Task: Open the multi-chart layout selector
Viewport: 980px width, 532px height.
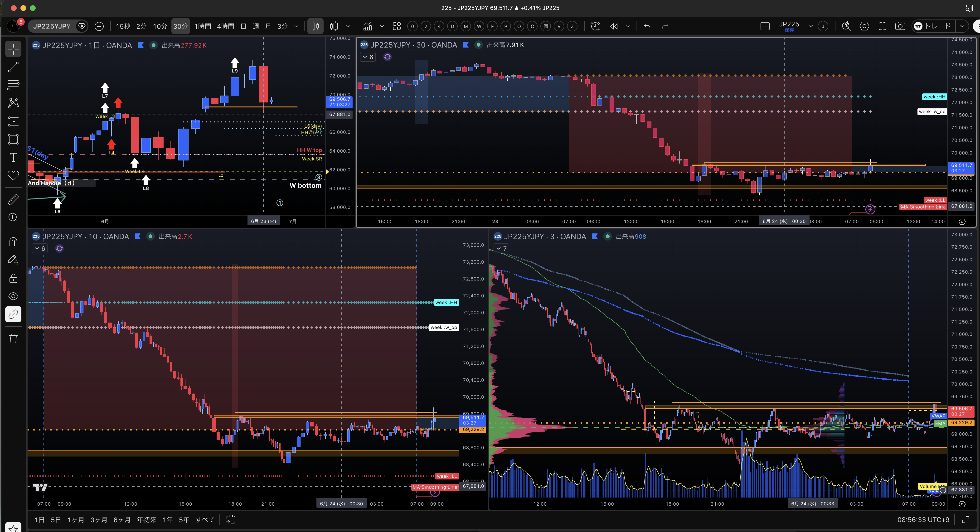Action: coord(765,26)
